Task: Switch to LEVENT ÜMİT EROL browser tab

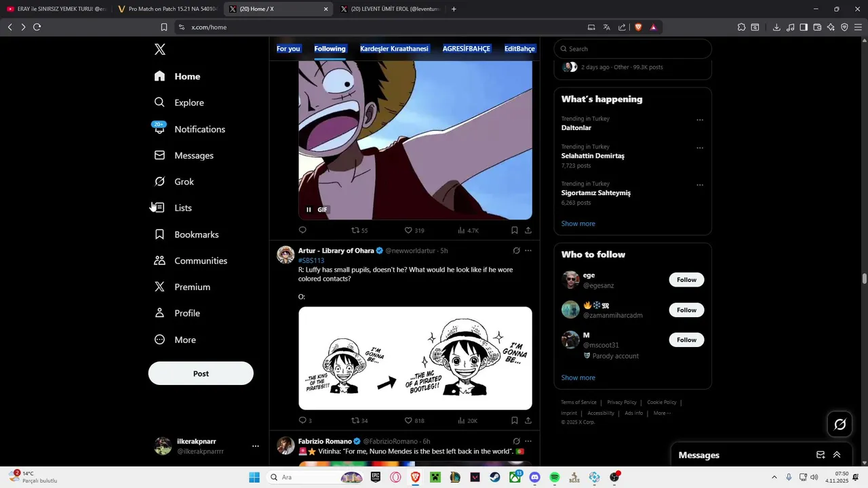Action: click(x=390, y=9)
